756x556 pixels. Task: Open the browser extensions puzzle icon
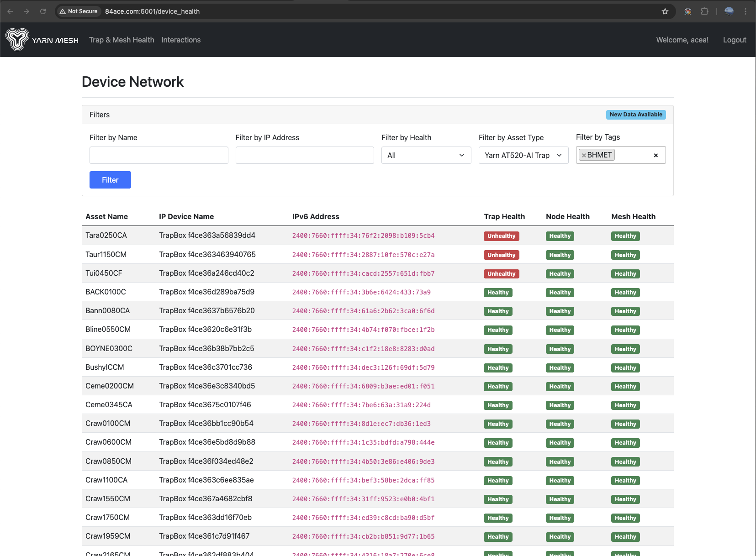coord(705,11)
